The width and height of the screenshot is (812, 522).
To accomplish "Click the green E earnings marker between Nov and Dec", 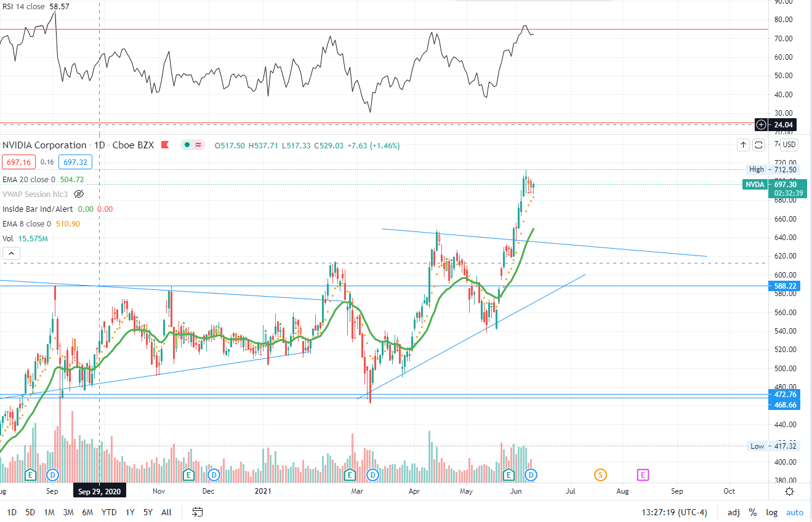I will pyautogui.click(x=189, y=475).
